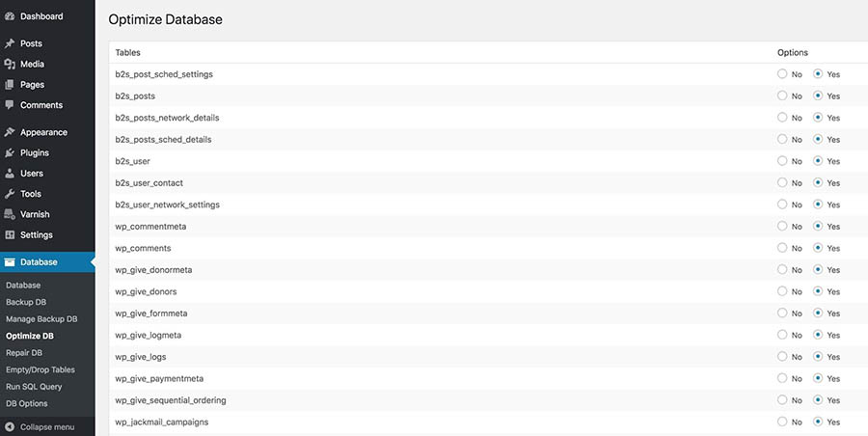
Task: Click the Comments speech bubble icon
Action: coord(10,105)
